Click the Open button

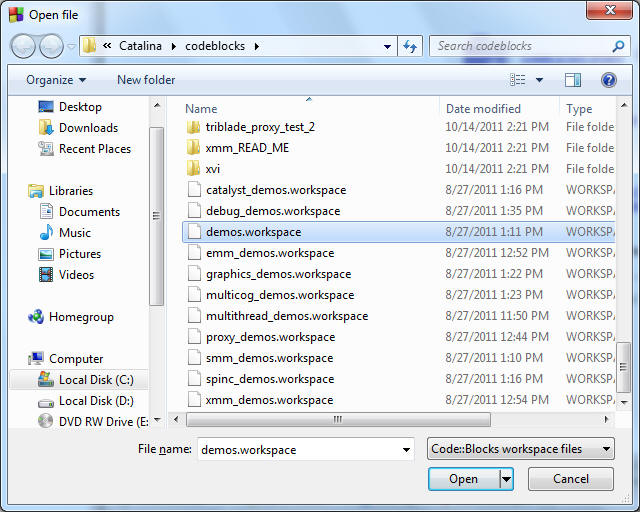(x=464, y=479)
